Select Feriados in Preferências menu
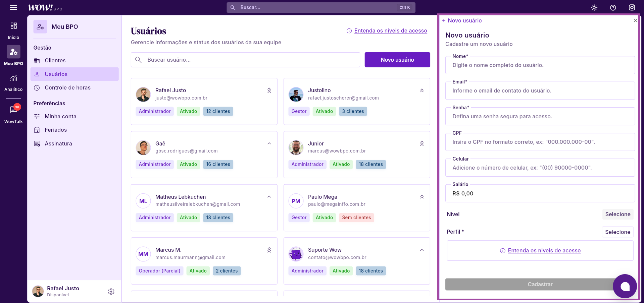This screenshot has height=303, width=644. coord(56,130)
